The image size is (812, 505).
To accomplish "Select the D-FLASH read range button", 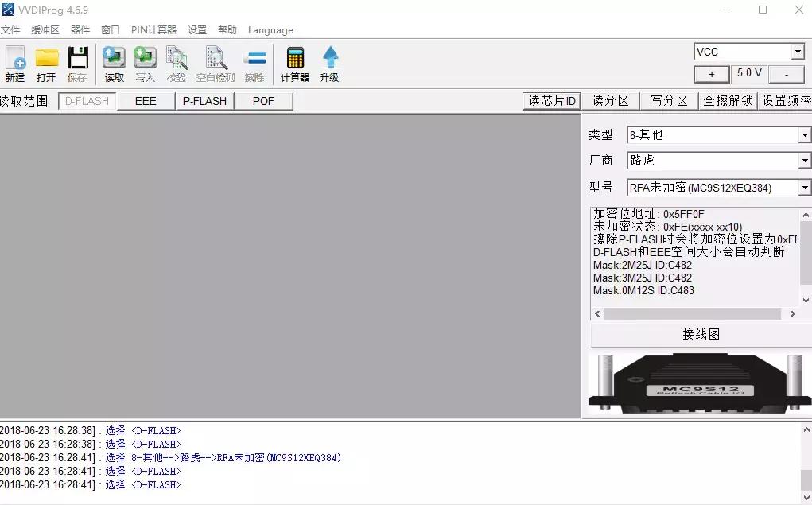I will tap(87, 101).
